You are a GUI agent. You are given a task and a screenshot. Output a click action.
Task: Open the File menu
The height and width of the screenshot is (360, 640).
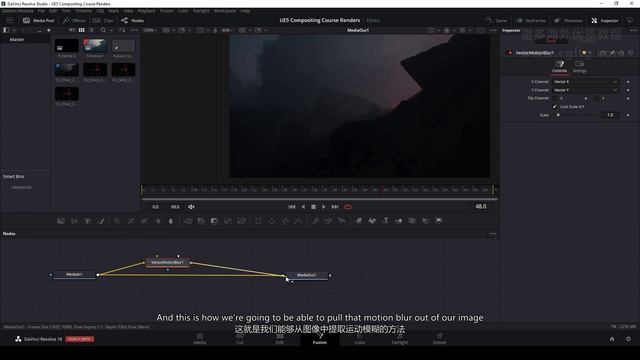click(x=41, y=11)
